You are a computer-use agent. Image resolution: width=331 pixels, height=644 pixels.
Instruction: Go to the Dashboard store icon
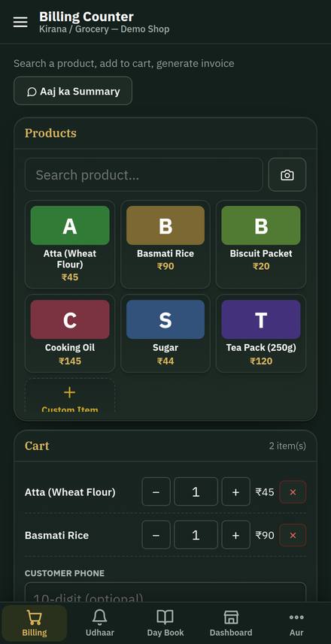(x=231, y=623)
